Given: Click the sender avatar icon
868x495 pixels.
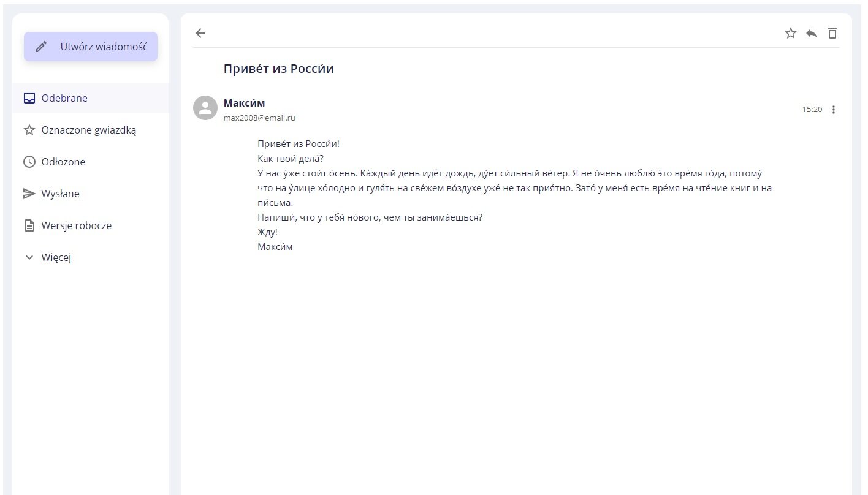Looking at the screenshot, I should (x=205, y=108).
